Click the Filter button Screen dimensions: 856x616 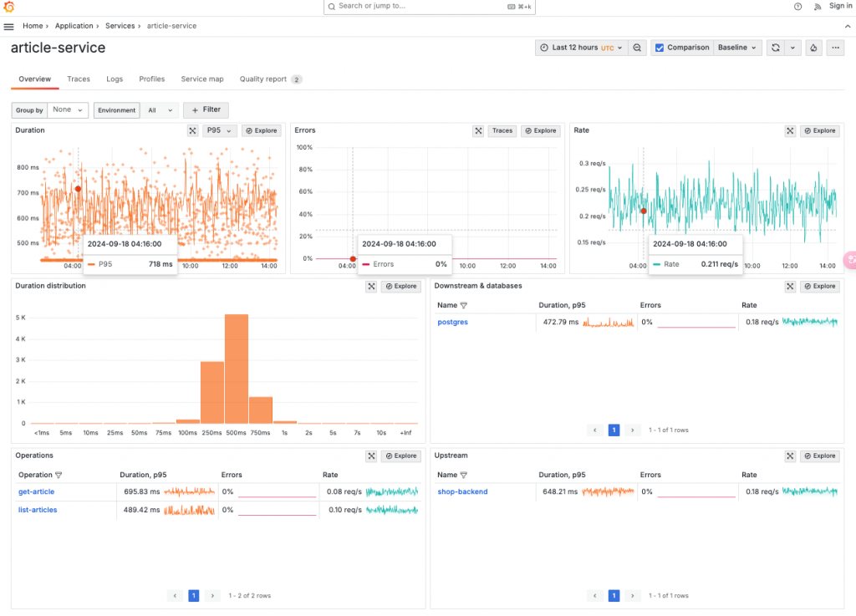(206, 110)
